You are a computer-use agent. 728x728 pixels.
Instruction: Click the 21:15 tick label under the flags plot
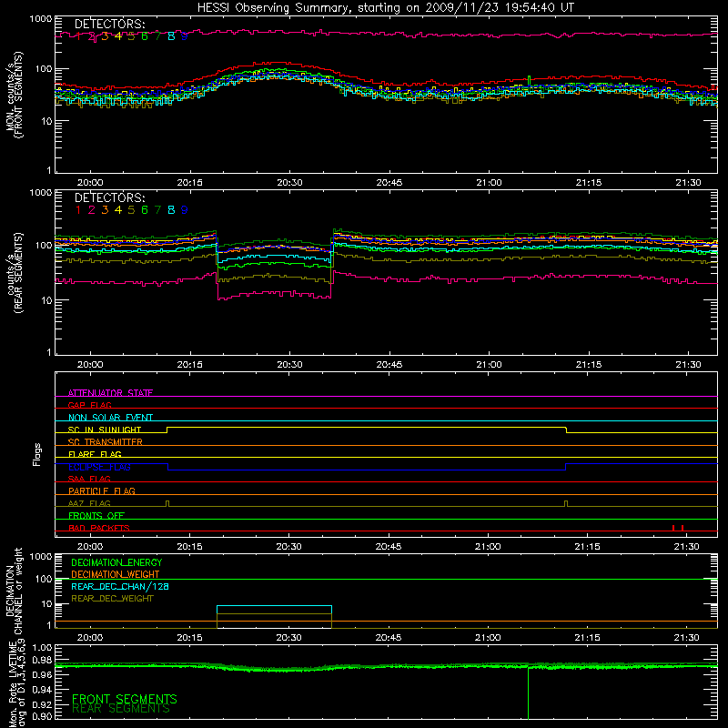click(x=587, y=547)
